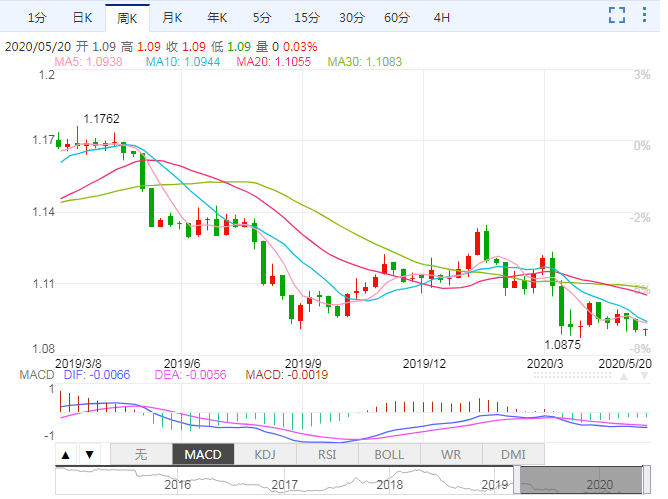This screenshot has height=499, width=668.
Task: Click the 2019/9 date axis label
Action: (303, 364)
